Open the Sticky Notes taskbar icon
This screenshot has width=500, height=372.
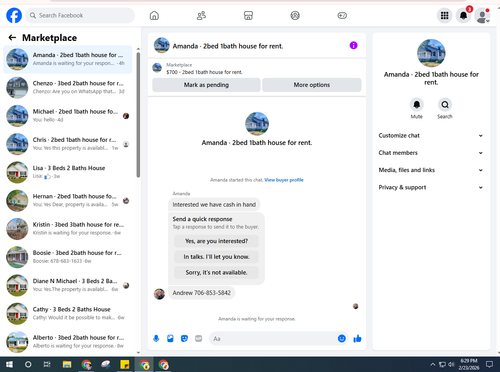(125, 364)
